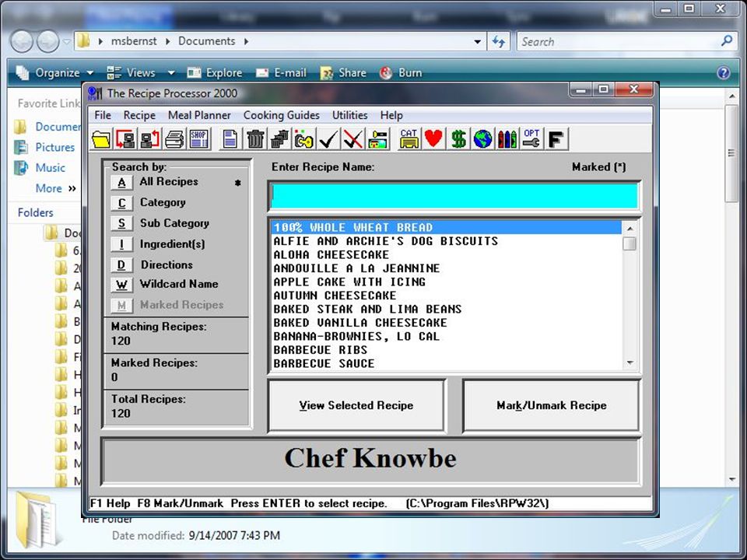
Task: Click the Explorer Explore toolbar button
Action: tap(215, 73)
